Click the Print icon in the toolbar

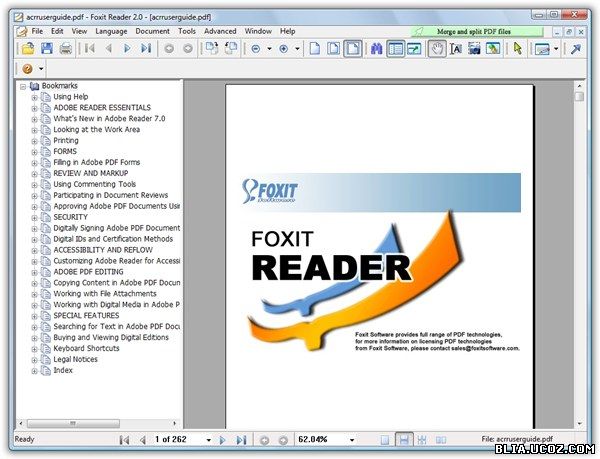click(x=66, y=49)
